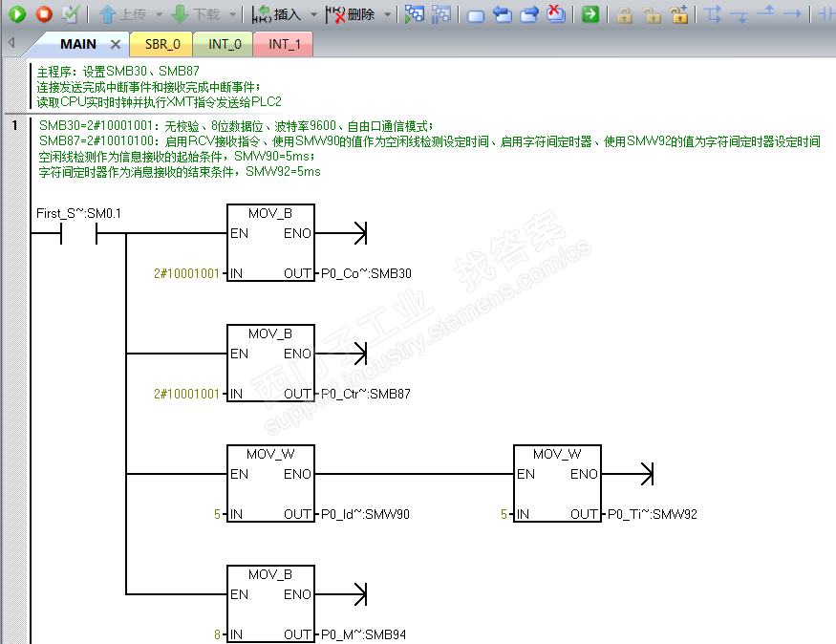Select MOV_B box writing SMB94
The width and height of the screenshot is (836, 644).
coord(270,604)
